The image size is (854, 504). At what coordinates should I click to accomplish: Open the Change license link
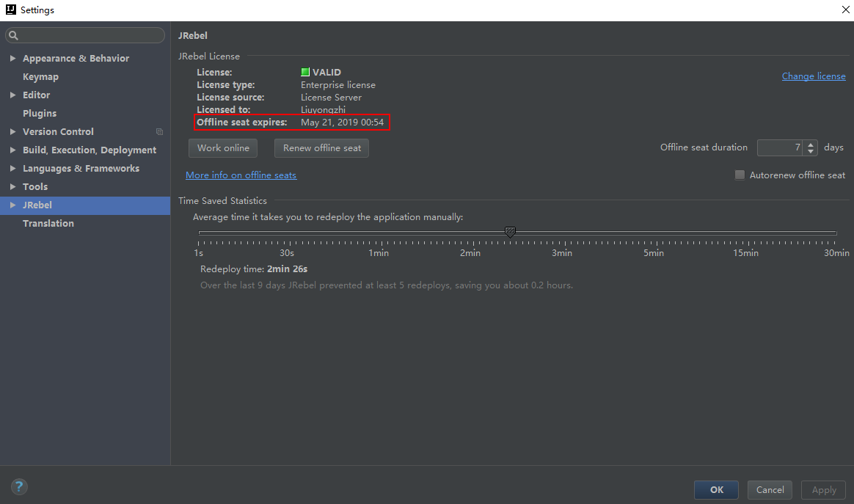pyautogui.click(x=814, y=76)
